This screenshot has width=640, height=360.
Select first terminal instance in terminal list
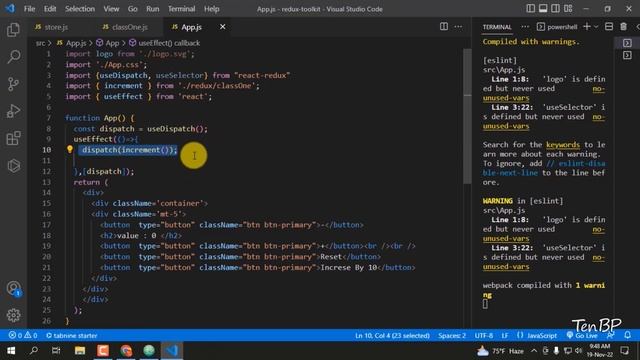[x=627, y=43]
